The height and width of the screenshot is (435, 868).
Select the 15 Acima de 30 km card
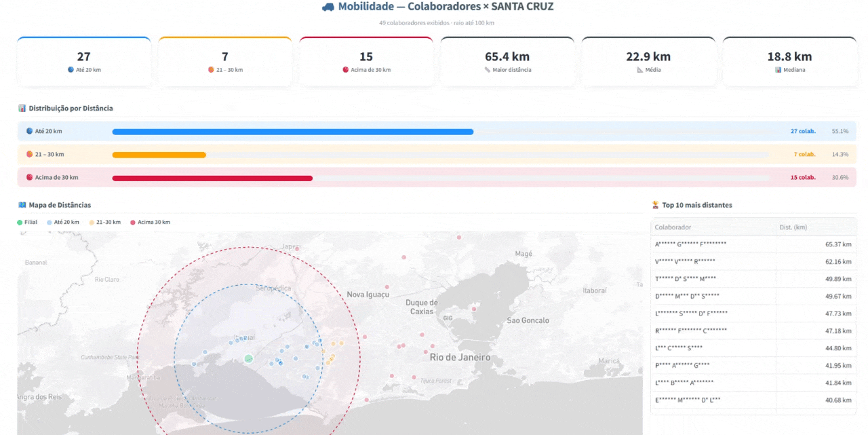click(x=366, y=62)
